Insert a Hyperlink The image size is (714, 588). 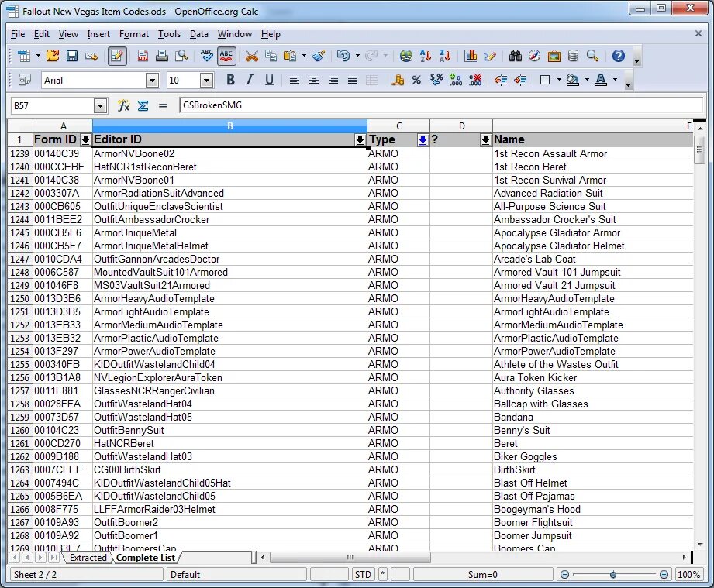click(x=405, y=56)
